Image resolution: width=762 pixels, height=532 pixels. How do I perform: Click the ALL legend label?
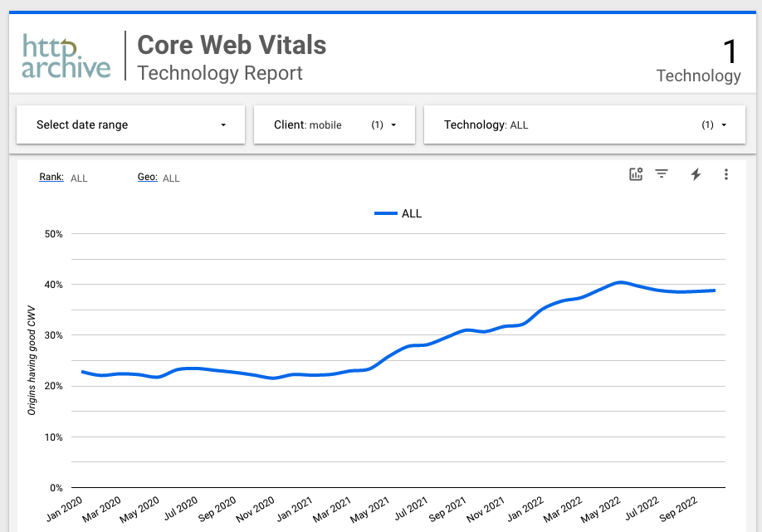tap(412, 214)
